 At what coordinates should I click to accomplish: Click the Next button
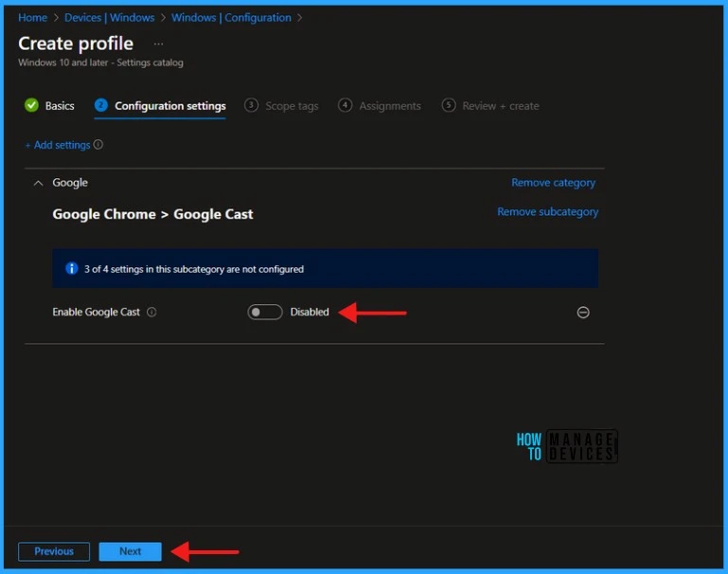[130, 551]
